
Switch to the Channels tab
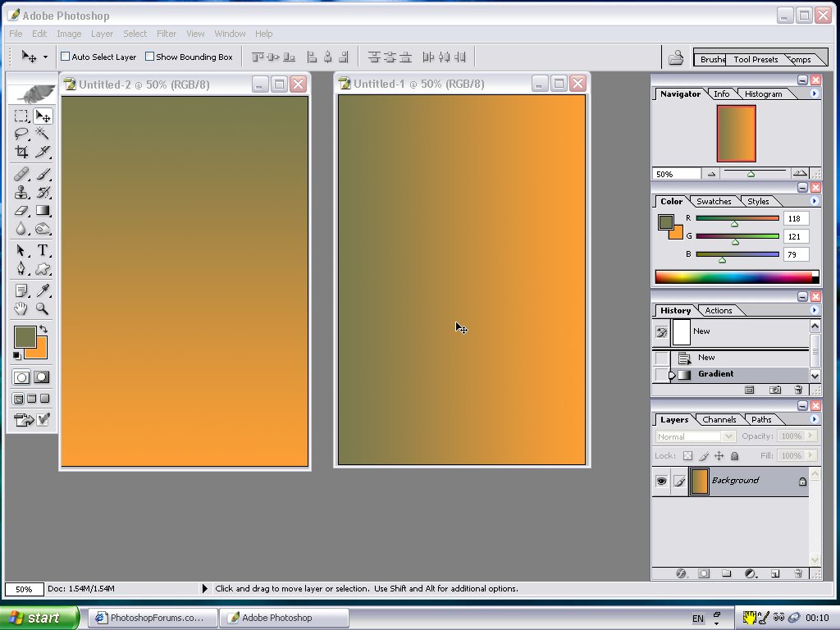[x=719, y=420]
